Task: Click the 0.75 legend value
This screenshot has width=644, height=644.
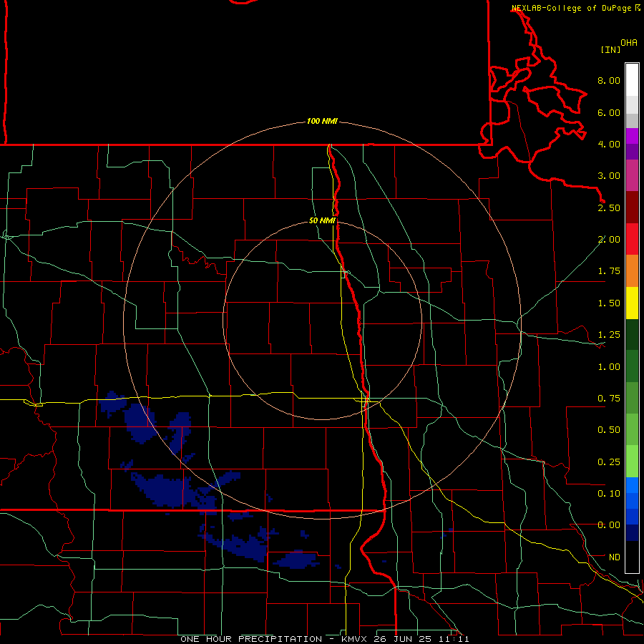Action: [x=609, y=399]
